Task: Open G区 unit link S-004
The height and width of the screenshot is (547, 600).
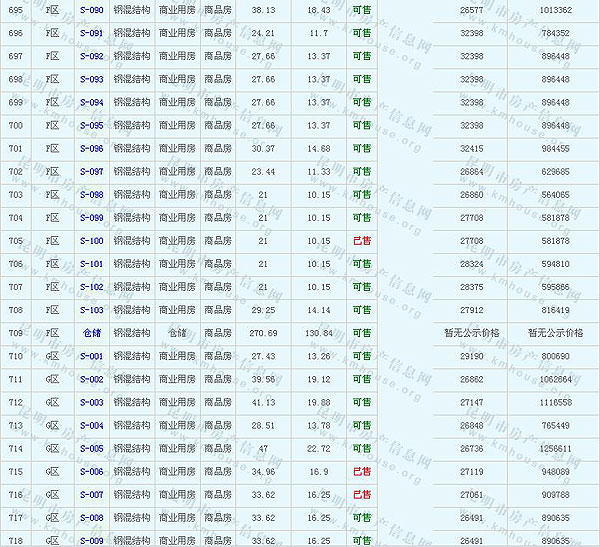Action: [x=91, y=425]
